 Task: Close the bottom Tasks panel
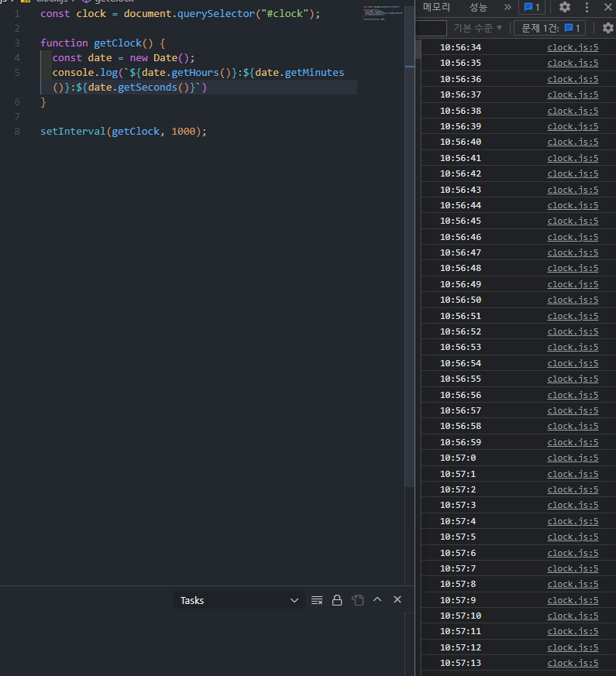tap(397, 599)
